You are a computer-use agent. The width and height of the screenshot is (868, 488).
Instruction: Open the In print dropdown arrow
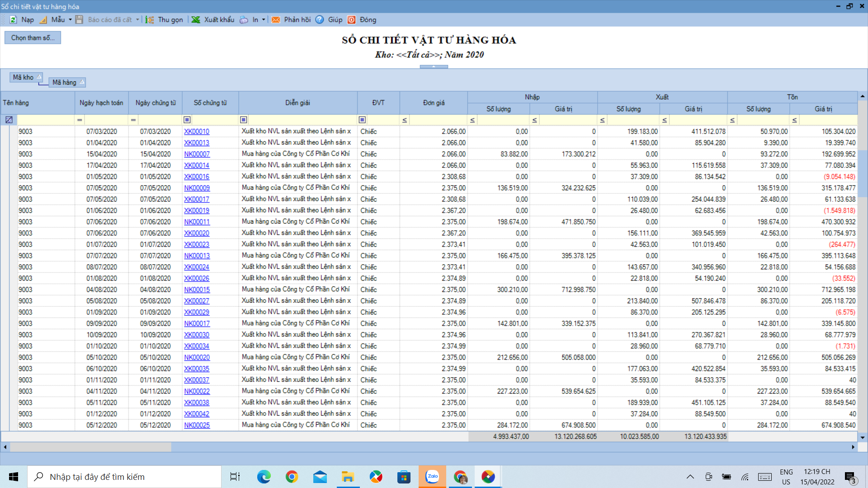coord(264,20)
